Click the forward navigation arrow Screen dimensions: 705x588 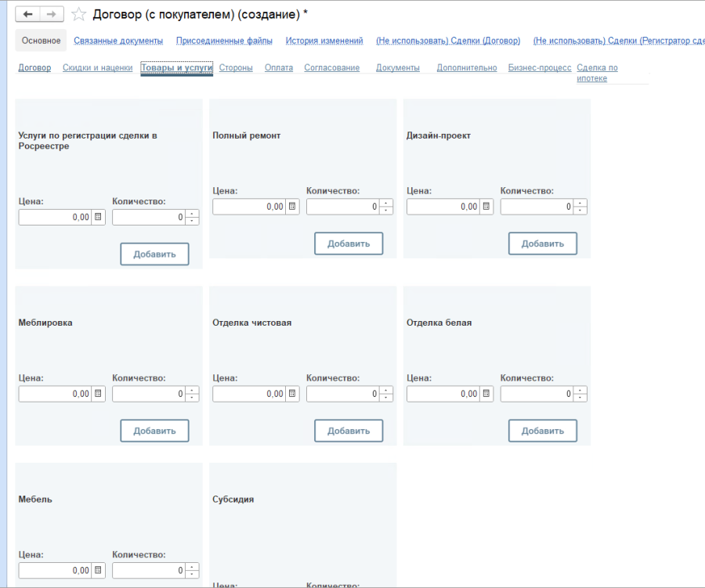point(52,14)
